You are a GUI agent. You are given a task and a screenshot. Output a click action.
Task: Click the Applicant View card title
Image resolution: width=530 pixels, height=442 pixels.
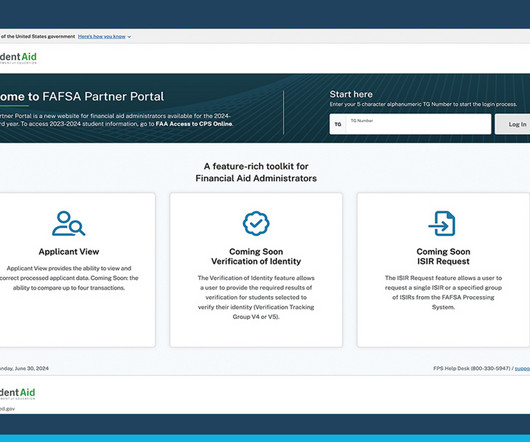click(x=69, y=252)
